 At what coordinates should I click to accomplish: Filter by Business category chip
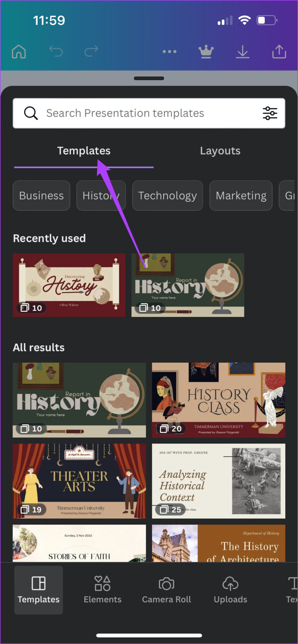click(x=41, y=196)
